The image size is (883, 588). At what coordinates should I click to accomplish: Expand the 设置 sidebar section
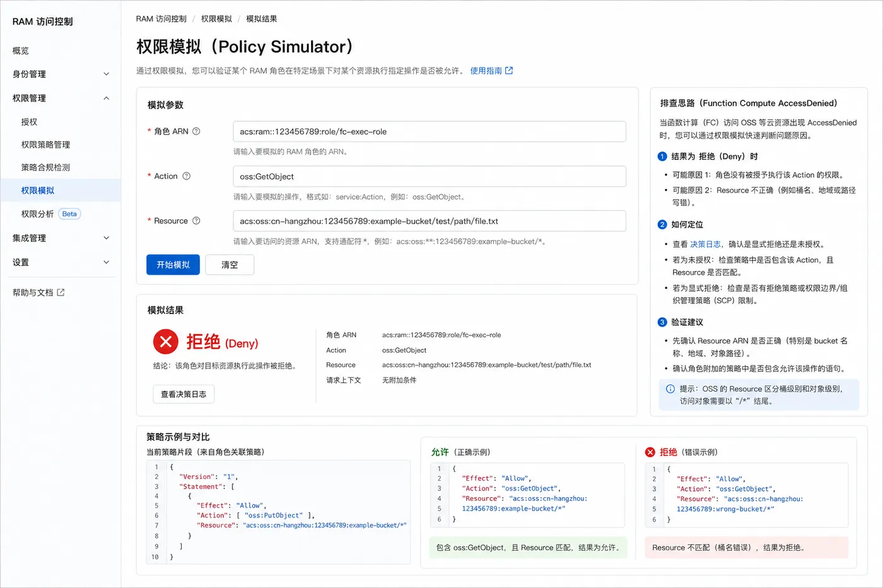pyautogui.click(x=61, y=262)
